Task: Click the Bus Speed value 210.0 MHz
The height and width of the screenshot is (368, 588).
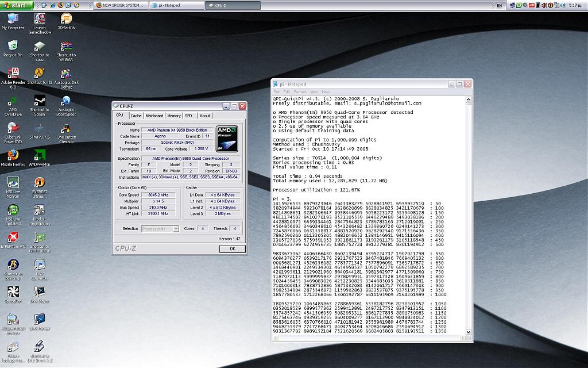Action: pyautogui.click(x=158, y=207)
